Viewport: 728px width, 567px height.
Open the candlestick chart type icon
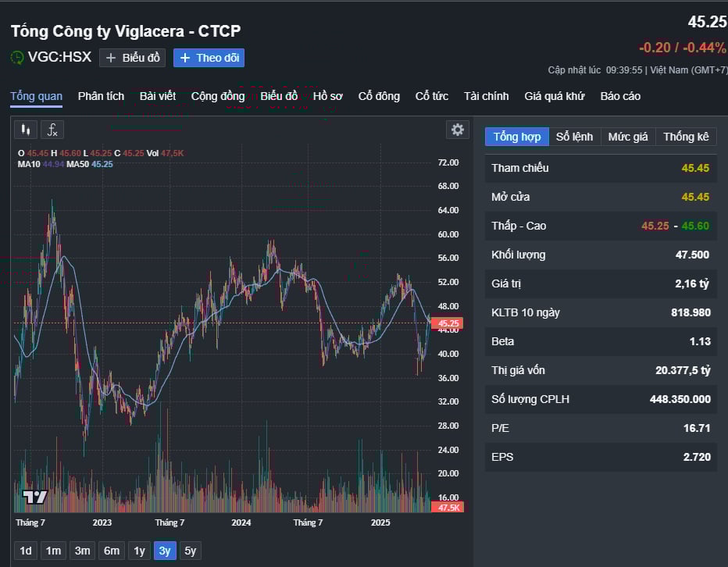click(26, 130)
